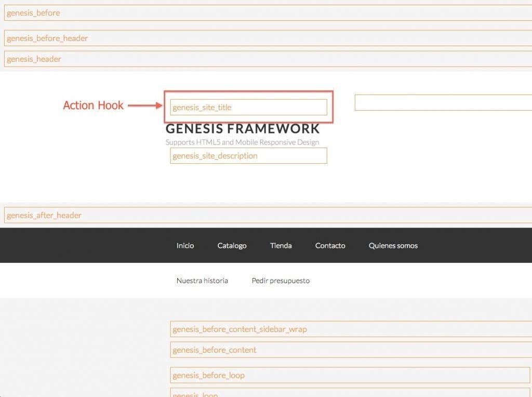Click the genesis_site_description hook box
The image size is (532, 397).
249,156
